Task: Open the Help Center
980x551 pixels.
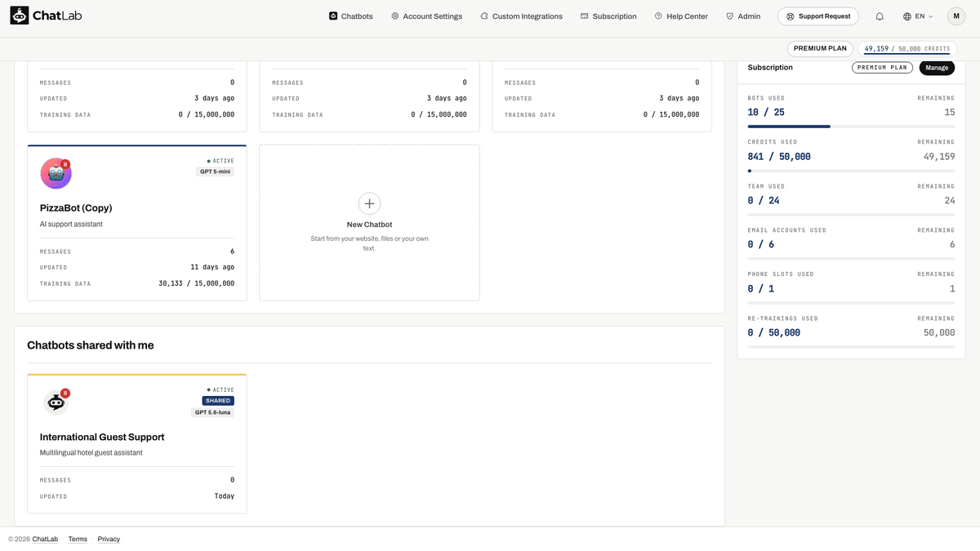Action: coord(681,16)
